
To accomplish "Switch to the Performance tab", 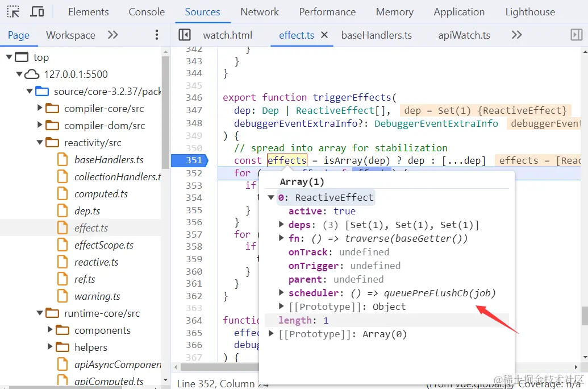I will (x=327, y=12).
